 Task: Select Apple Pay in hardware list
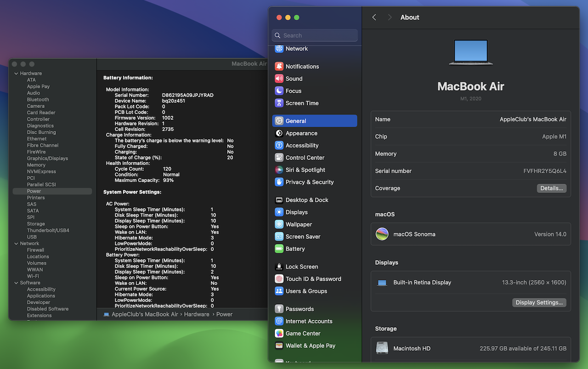click(x=38, y=86)
